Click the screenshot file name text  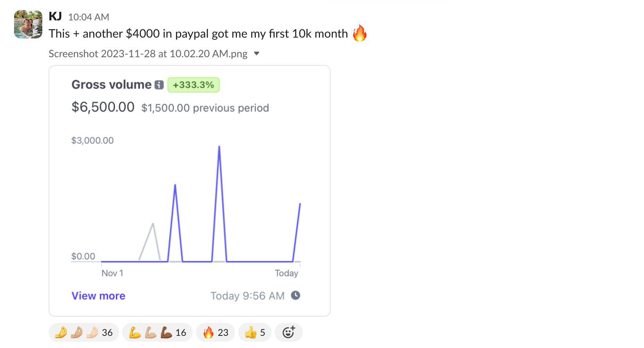point(148,54)
